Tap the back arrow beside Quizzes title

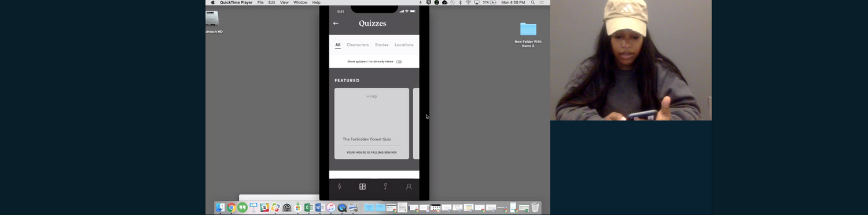336,24
